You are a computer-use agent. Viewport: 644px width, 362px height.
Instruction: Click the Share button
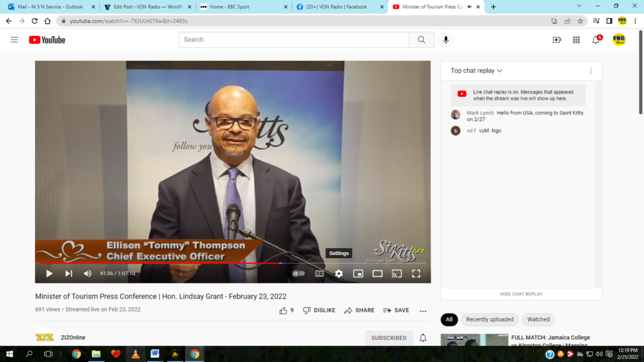359,310
